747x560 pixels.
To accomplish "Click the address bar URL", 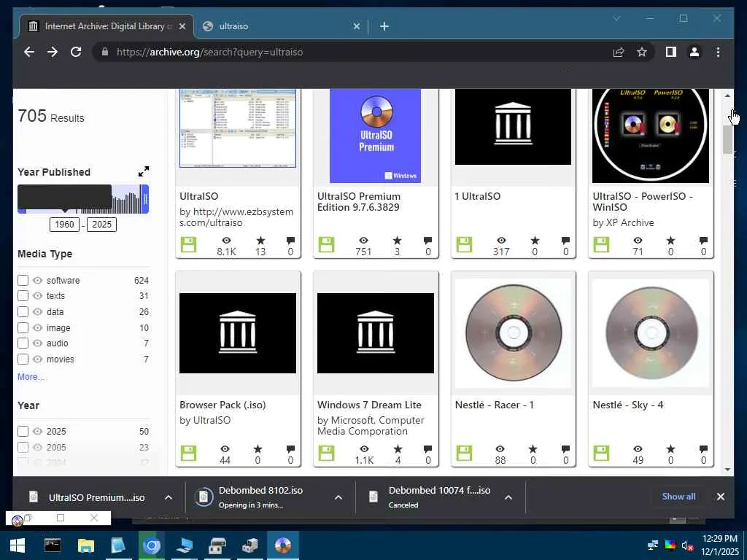I will point(209,52).
